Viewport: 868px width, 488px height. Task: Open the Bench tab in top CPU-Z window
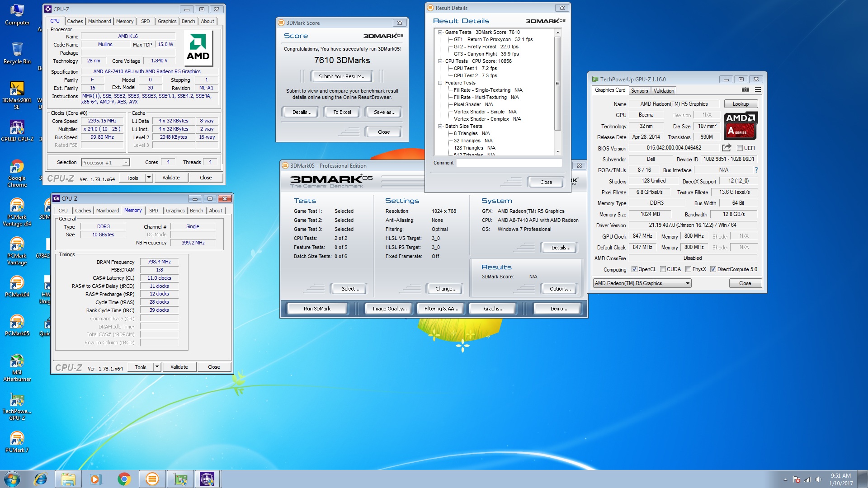189,21
